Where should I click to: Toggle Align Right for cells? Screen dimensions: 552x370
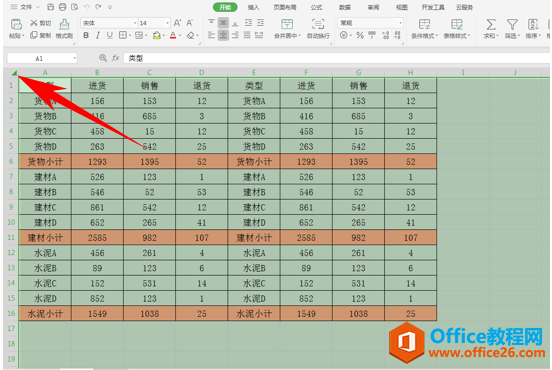pyautogui.click(x=235, y=35)
